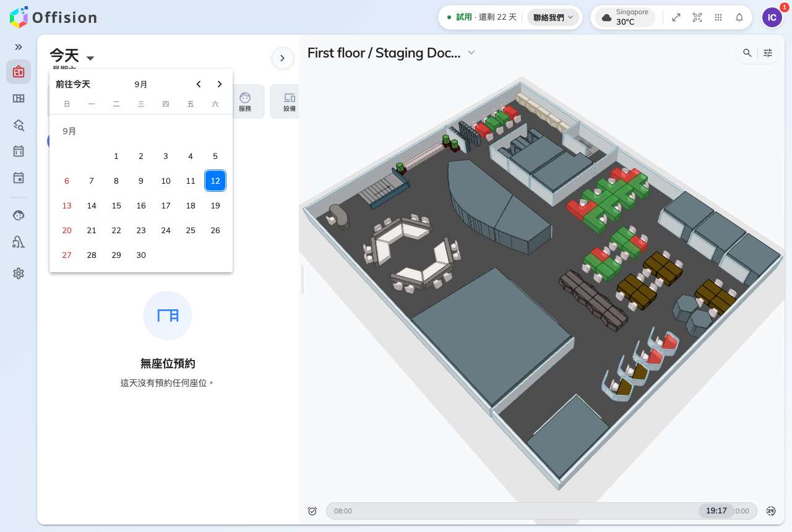
Task: Open the map filter settings icon
Action: [x=768, y=53]
